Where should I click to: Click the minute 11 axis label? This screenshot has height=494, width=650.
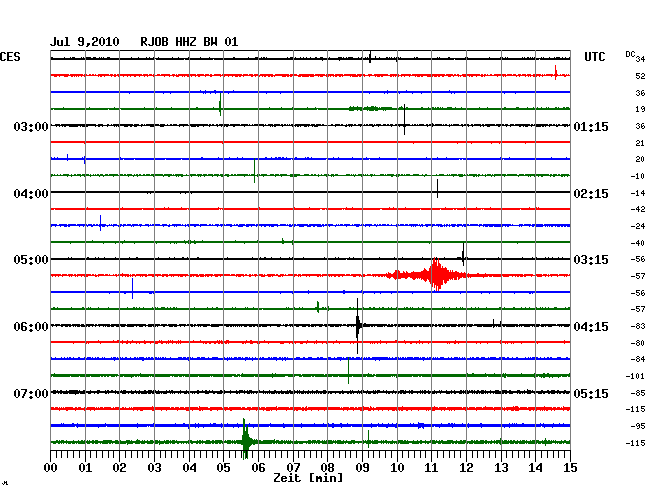click(431, 468)
